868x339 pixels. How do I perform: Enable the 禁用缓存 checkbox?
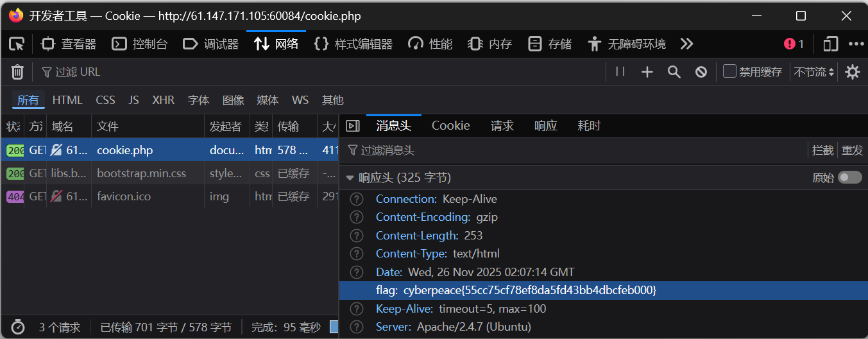click(x=729, y=71)
